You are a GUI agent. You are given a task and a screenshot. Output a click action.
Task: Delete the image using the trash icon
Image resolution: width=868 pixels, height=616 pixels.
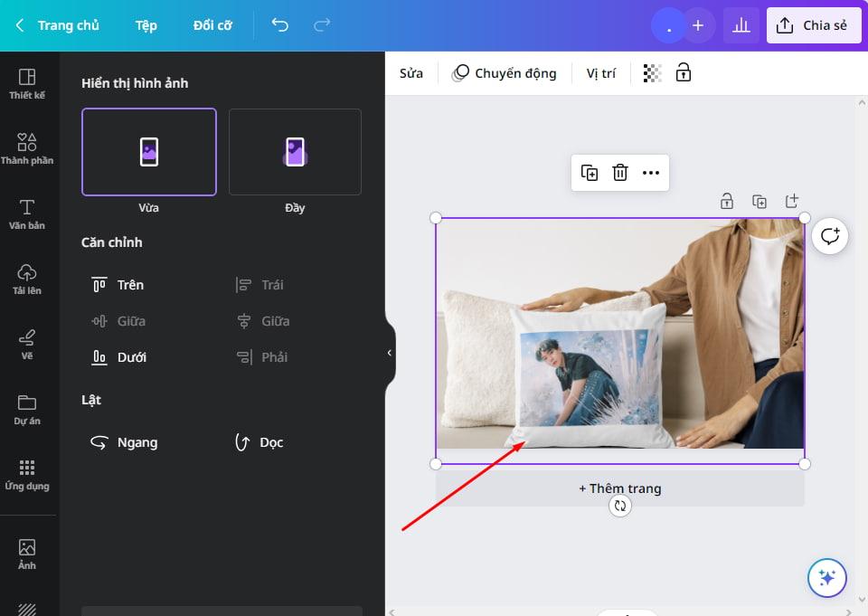pyautogui.click(x=620, y=172)
